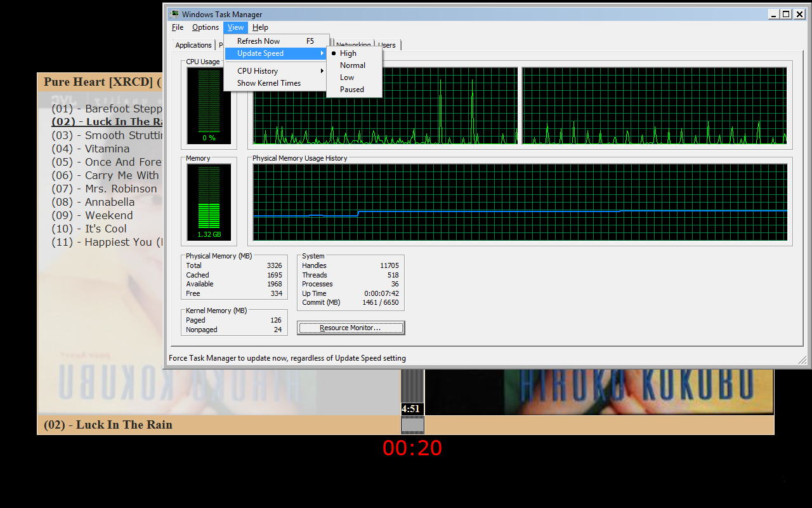Set update speed to Low
This screenshot has width=812, height=508.
click(x=354, y=77)
